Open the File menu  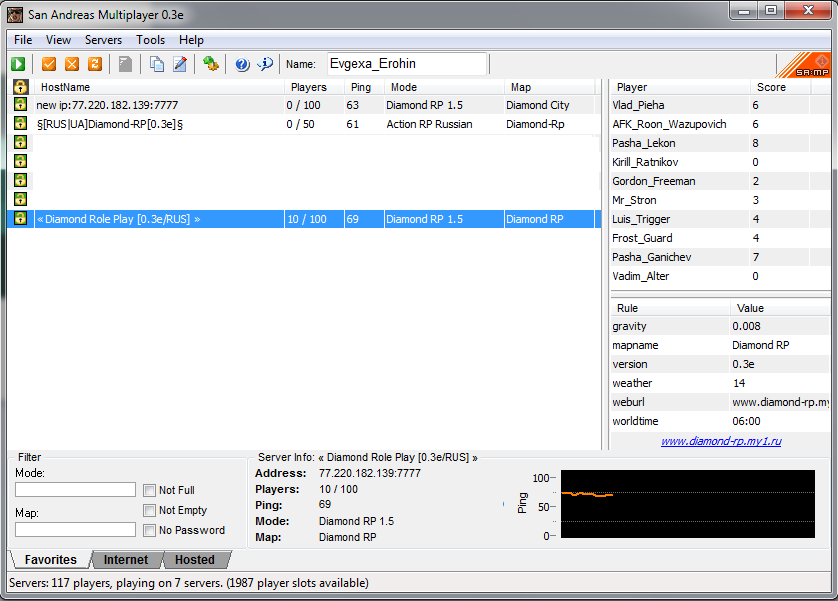pyautogui.click(x=23, y=40)
